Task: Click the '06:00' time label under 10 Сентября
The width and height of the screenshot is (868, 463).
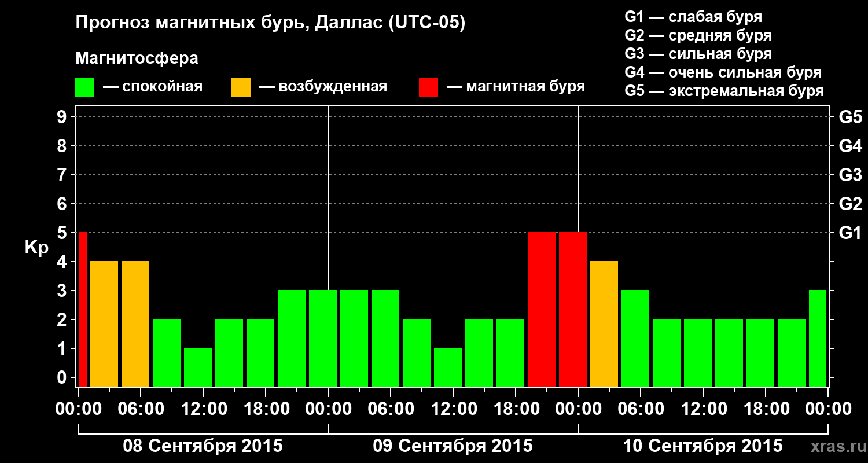Action: click(641, 409)
